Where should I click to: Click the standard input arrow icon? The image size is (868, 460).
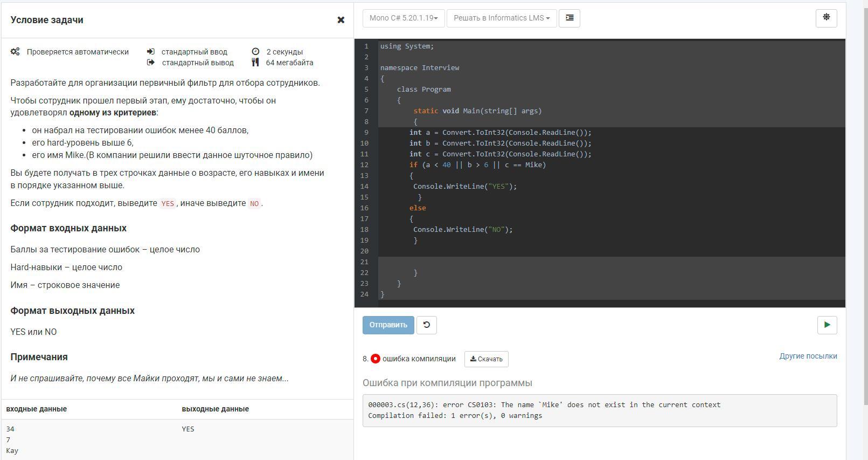[x=150, y=52]
